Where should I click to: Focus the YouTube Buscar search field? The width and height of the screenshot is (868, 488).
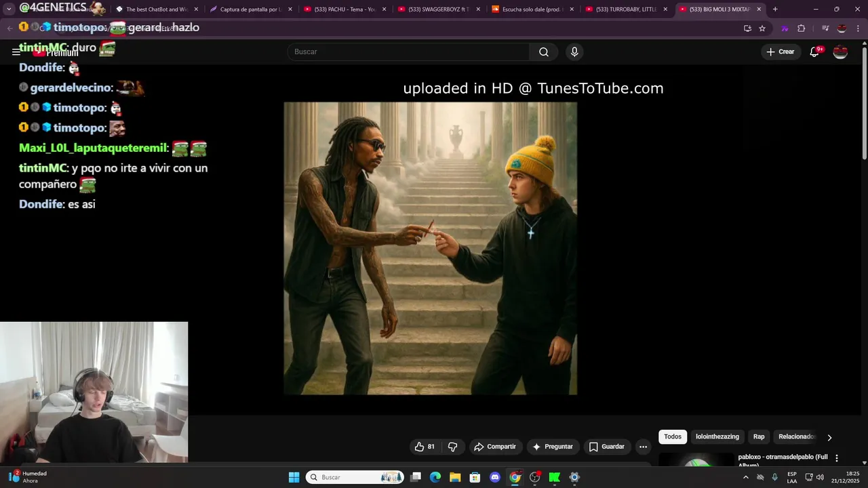click(x=409, y=52)
